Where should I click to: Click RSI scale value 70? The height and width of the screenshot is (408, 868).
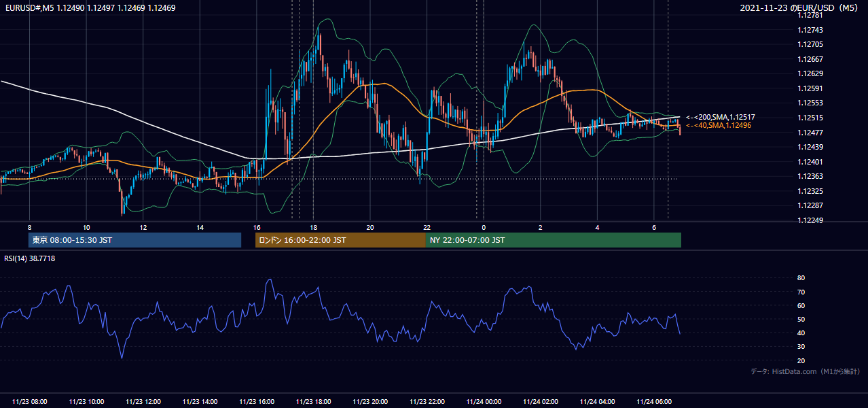(x=801, y=292)
